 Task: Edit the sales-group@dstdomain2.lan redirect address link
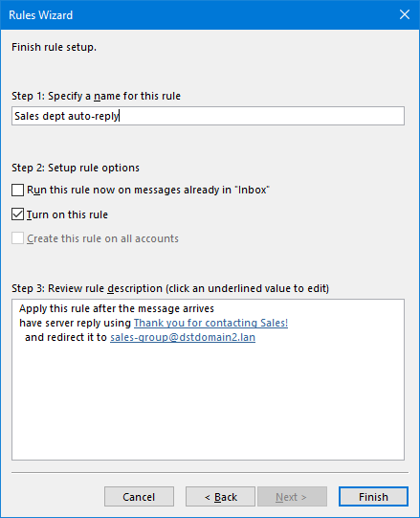point(183,337)
